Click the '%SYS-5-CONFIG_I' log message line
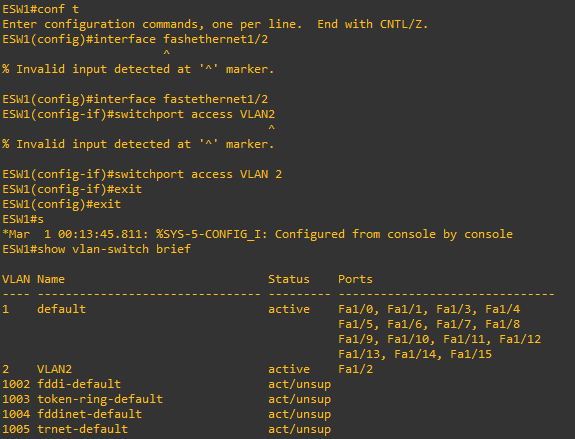575x439 pixels. coord(257,234)
